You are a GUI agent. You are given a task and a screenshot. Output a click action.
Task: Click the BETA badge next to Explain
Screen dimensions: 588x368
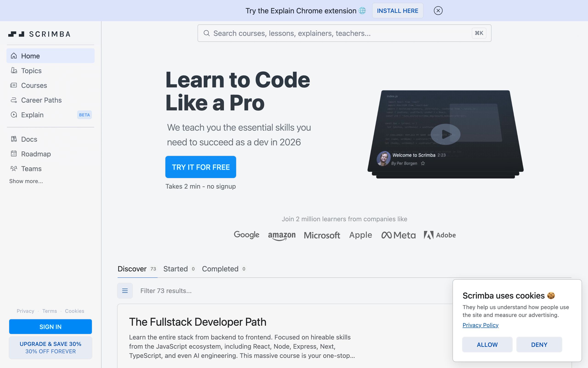pos(84,115)
